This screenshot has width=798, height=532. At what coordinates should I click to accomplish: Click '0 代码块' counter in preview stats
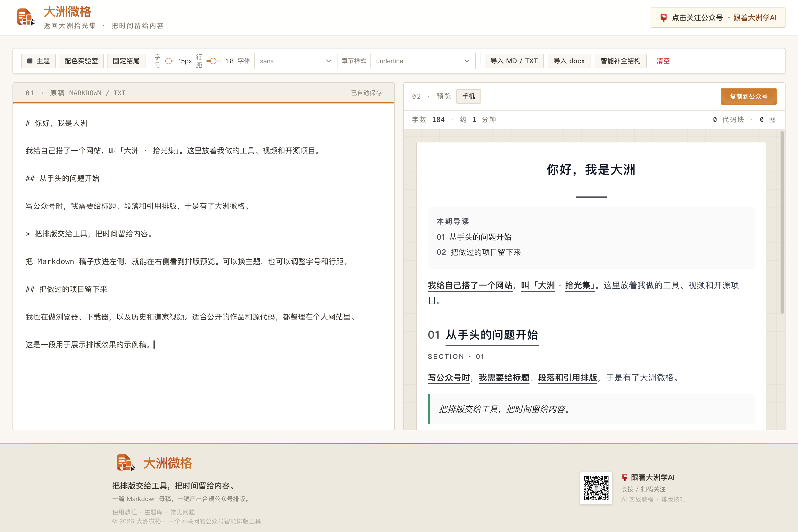point(728,119)
